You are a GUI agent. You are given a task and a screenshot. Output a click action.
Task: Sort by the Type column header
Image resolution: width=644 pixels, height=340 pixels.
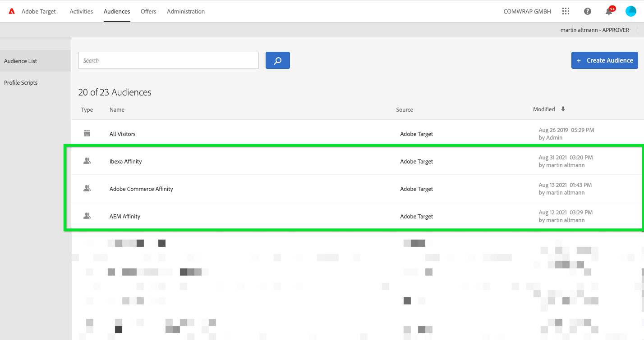click(87, 109)
